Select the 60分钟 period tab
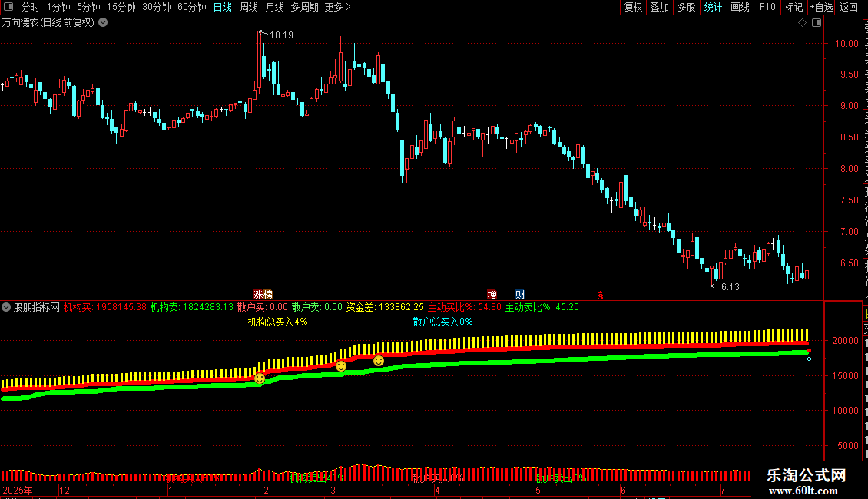The height and width of the screenshot is (499, 868). 192,7
